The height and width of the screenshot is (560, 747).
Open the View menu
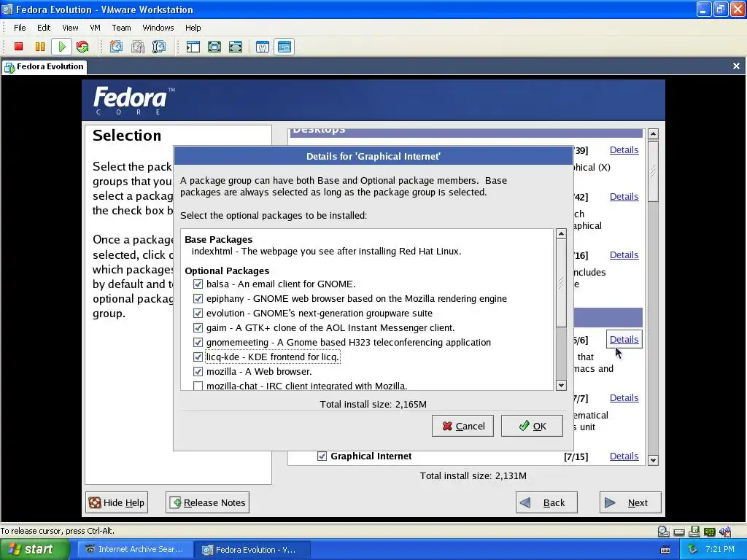pyautogui.click(x=70, y=28)
